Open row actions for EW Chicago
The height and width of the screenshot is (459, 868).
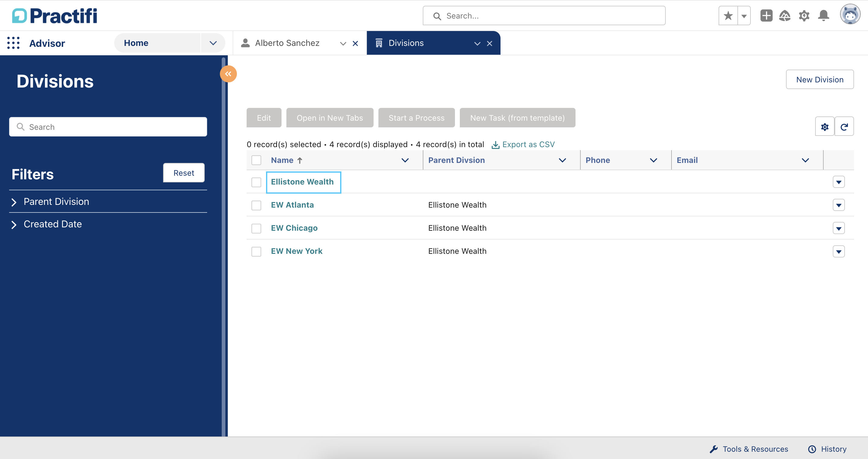[x=838, y=228]
